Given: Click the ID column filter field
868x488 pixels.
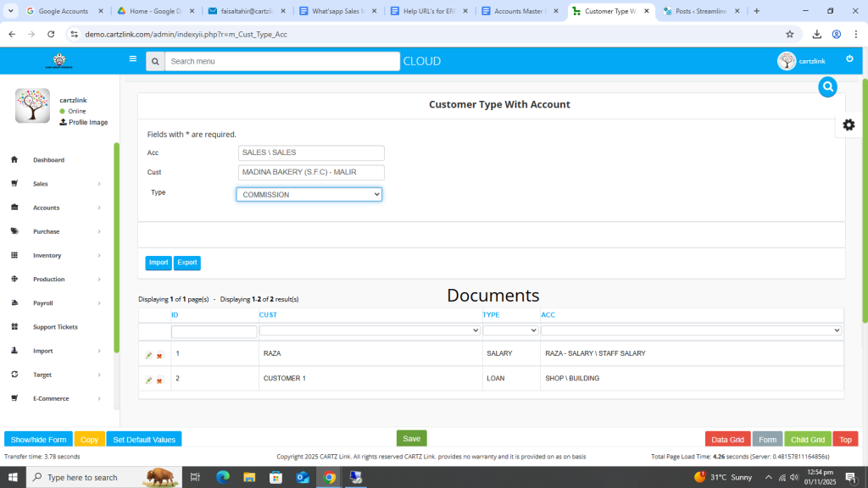Looking at the screenshot, I should tap(214, 331).
